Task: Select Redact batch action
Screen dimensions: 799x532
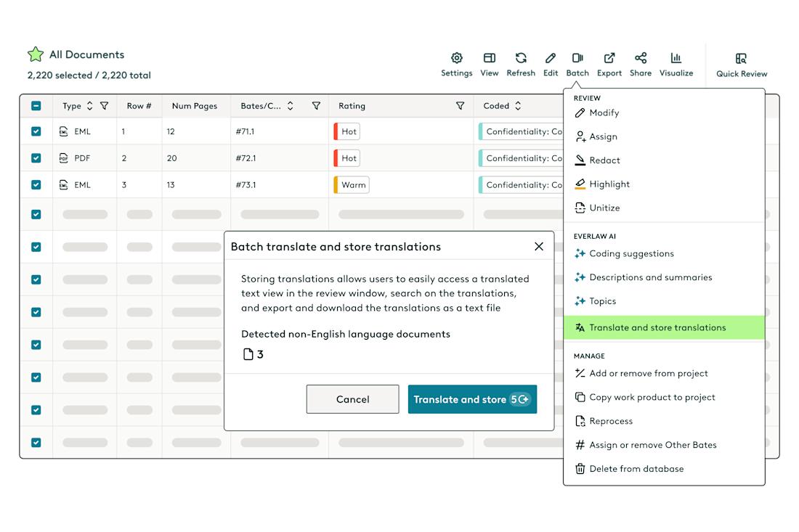Action: [665, 160]
